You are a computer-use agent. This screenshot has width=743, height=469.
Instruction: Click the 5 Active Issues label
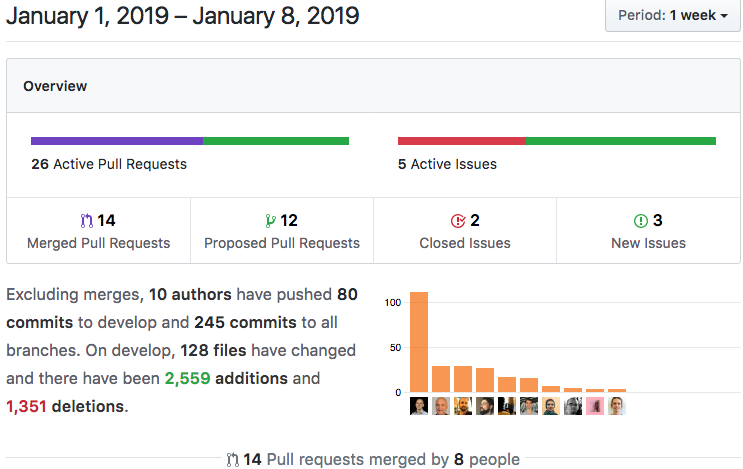[x=447, y=164]
